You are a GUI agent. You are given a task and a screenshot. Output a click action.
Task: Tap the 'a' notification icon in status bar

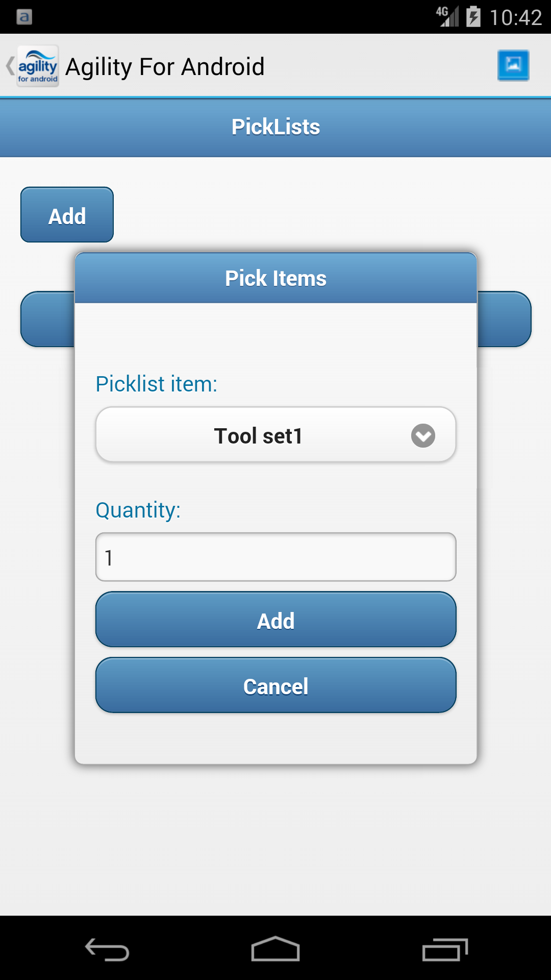click(24, 17)
